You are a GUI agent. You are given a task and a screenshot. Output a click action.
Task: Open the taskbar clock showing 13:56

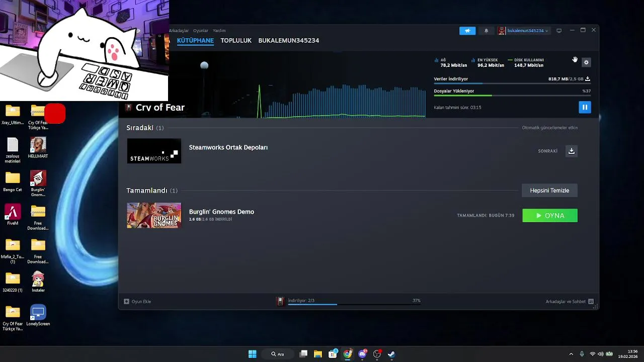pyautogui.click(x=627, y=354)
